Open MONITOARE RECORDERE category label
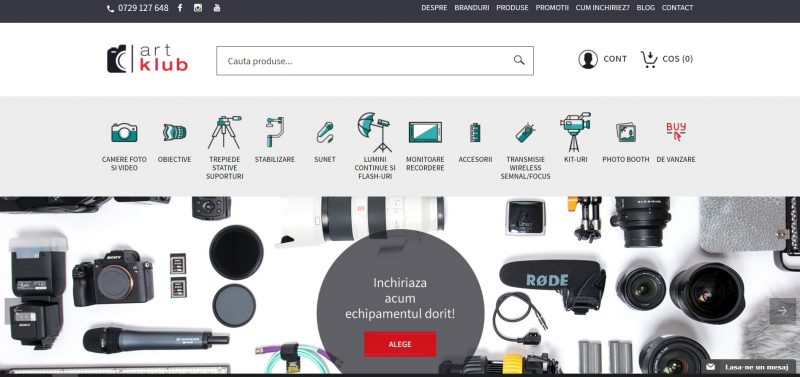800x377 pixels. pyautogui.click(x=425, y=163)
